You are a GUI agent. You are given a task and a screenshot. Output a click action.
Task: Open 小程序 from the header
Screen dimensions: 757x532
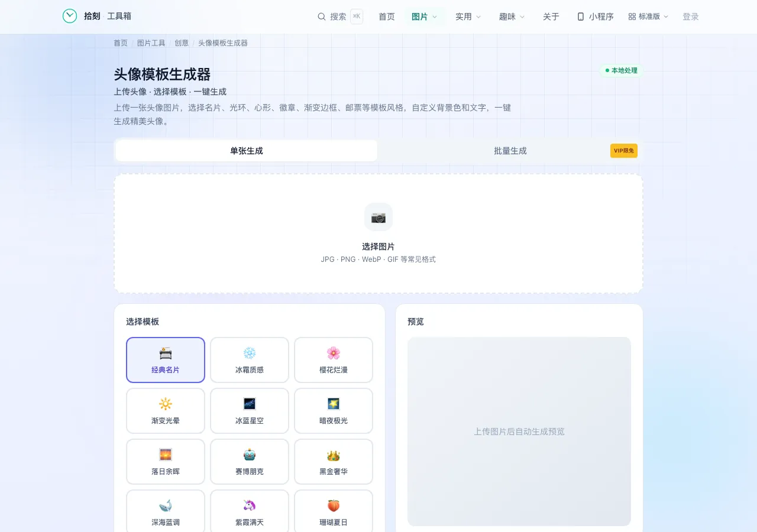pos(596,17)
